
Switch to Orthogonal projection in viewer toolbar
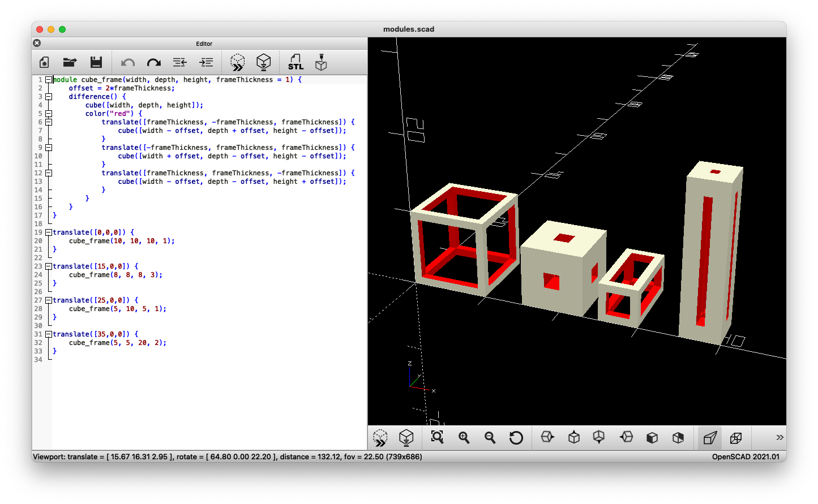[x=736, y=437]
